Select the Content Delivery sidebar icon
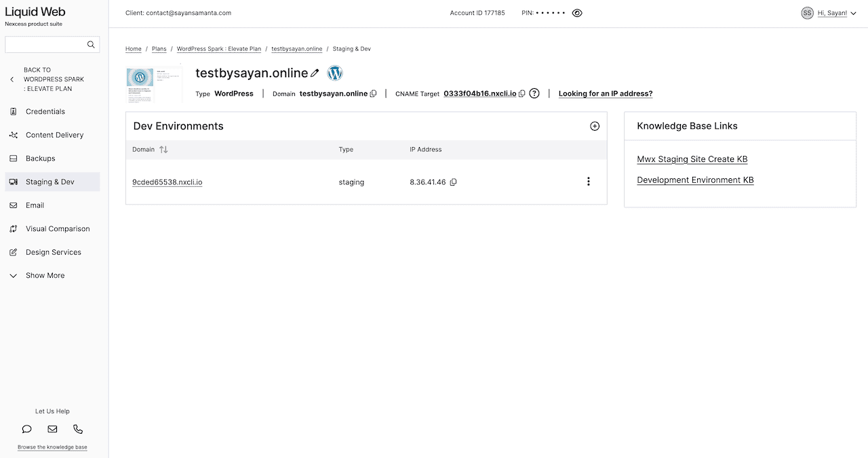Screen dimensions: 868x458 (x=12, y=135)
